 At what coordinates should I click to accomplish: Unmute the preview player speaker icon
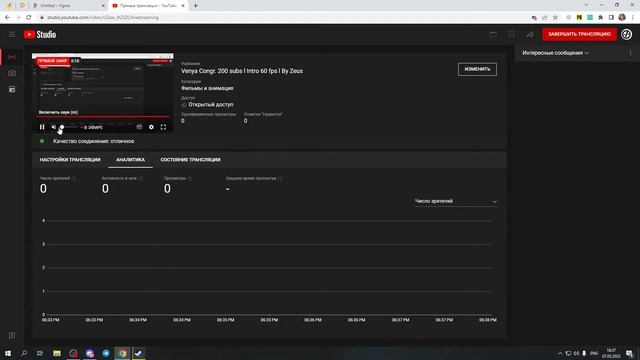53,127
